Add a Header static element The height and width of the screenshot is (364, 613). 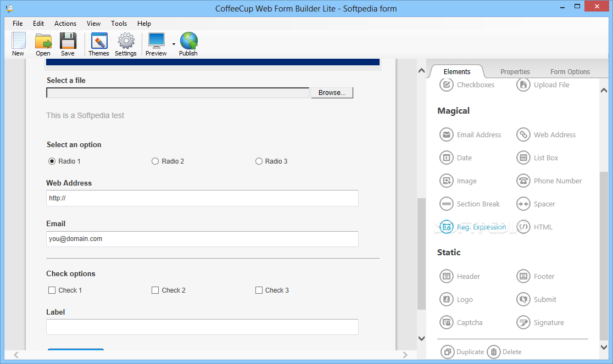pyautogui.click(x=460, y=277)
